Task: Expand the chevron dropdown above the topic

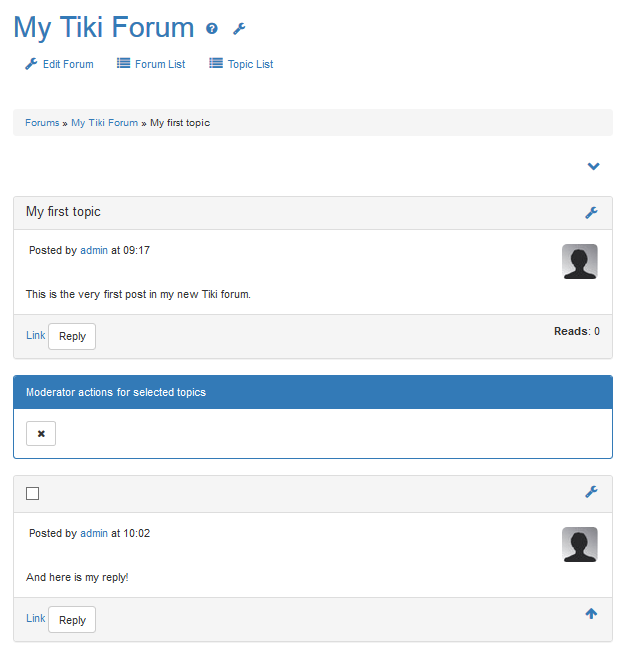Action: [593, 167]
